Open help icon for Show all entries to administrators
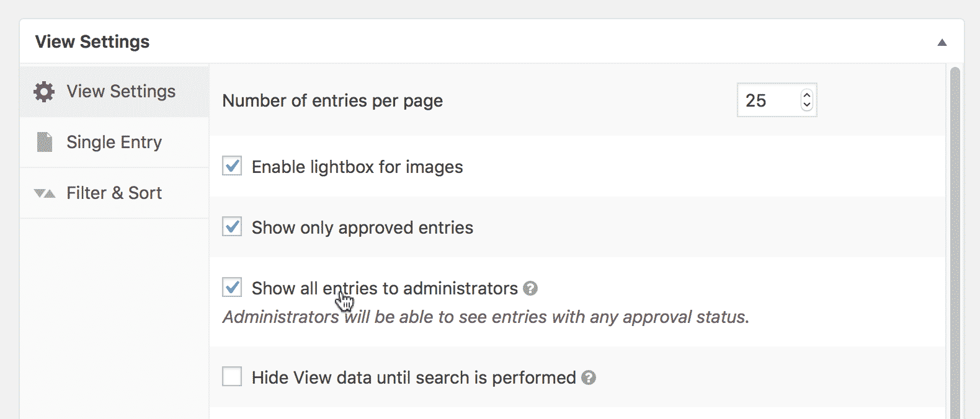Screen dimensions: 980x419 [530, 288]
